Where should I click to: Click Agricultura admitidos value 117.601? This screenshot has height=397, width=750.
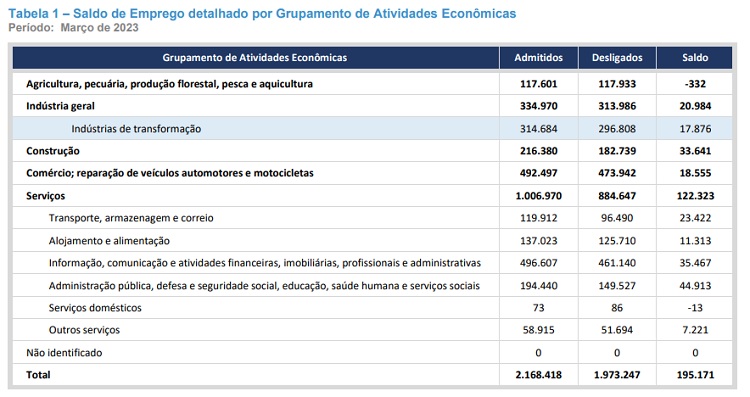(539, 84)
